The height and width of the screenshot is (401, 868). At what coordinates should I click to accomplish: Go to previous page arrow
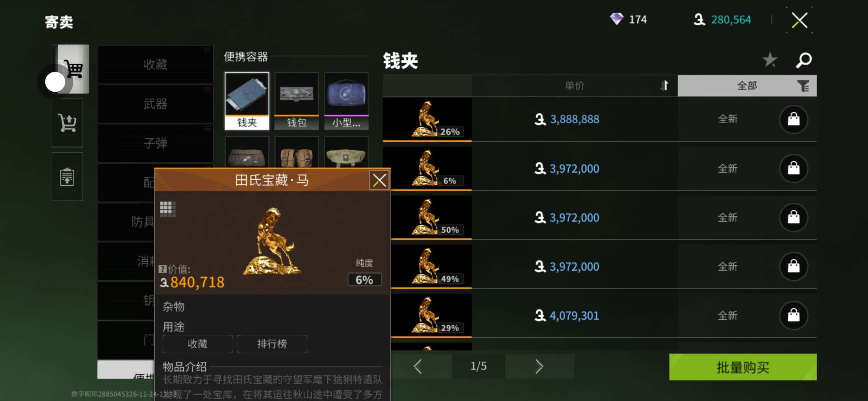click(418, 366)
